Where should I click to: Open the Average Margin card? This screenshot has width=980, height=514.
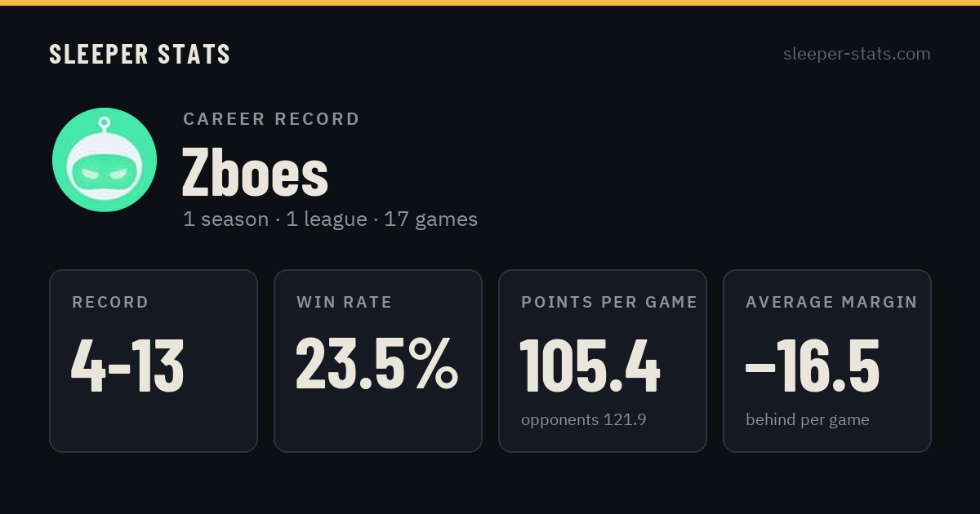[x=827, y=361]
